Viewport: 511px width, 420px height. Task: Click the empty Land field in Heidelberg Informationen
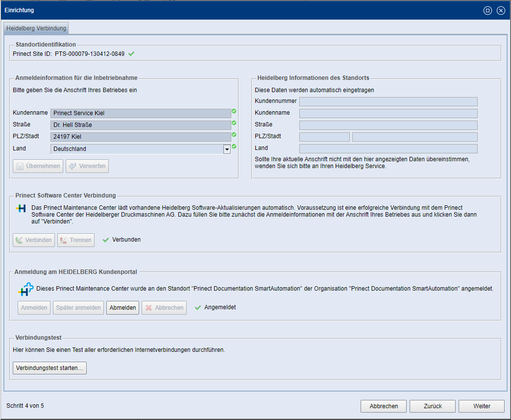[388, 148]
